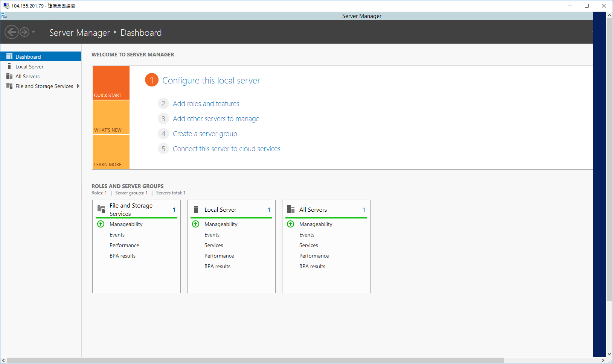Select the WHAT'S NEW tile

click(x=111, y=117)
